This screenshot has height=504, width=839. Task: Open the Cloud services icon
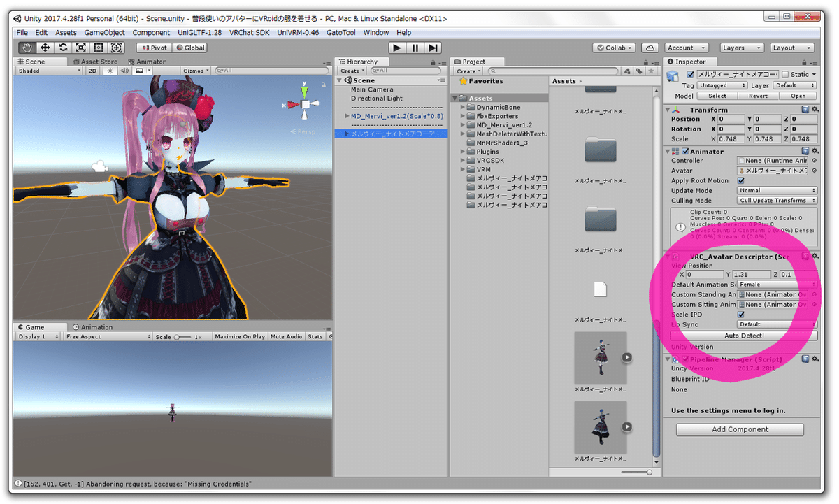(x=650, y=48)
